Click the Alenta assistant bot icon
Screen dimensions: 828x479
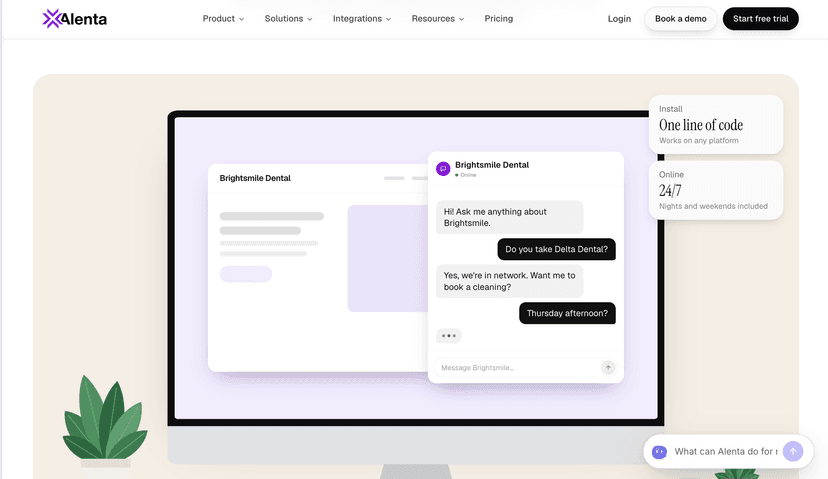click(x=659, y=452)
